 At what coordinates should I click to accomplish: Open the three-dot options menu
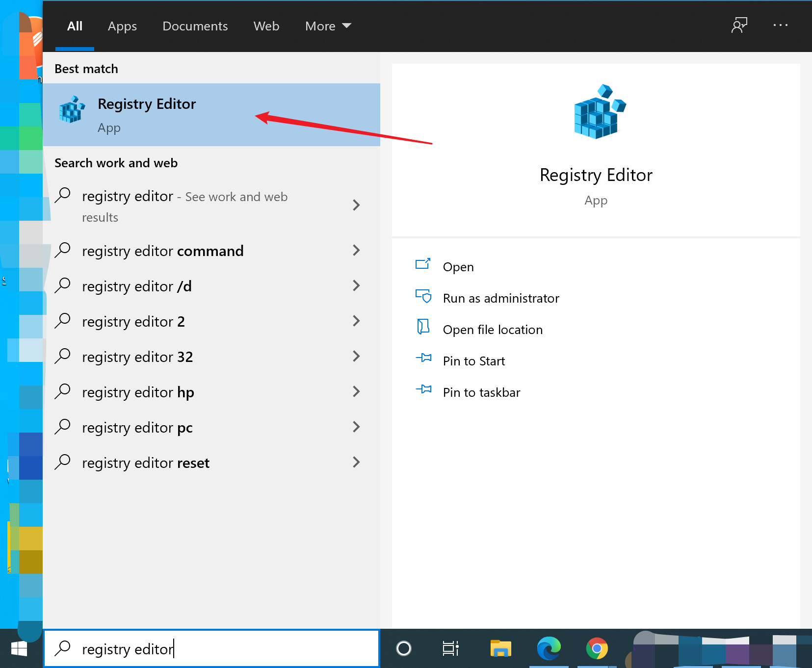[780, 26]
